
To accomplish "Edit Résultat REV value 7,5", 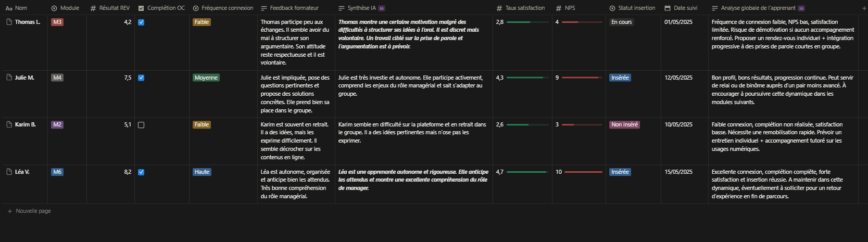I will (128, 78).
